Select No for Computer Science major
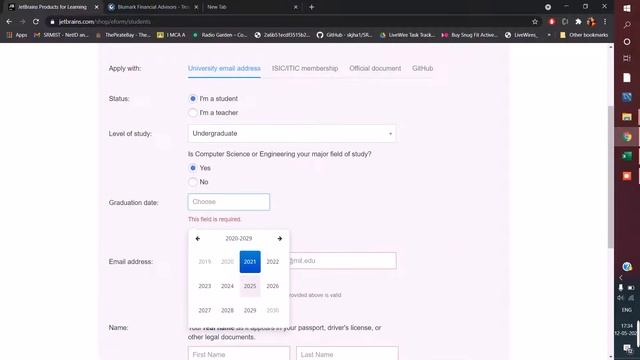The width and height of the screenshot is (640, 360). point(193,182)
